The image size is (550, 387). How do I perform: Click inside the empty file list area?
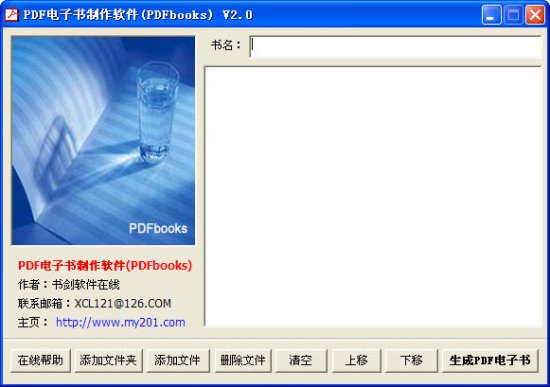(x=373, y=196)
